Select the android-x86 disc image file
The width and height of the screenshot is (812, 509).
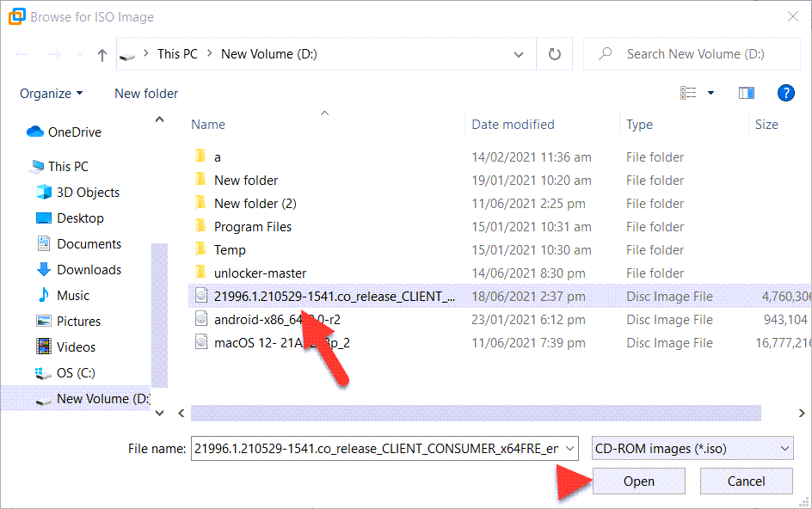click(x=272, y=319)
